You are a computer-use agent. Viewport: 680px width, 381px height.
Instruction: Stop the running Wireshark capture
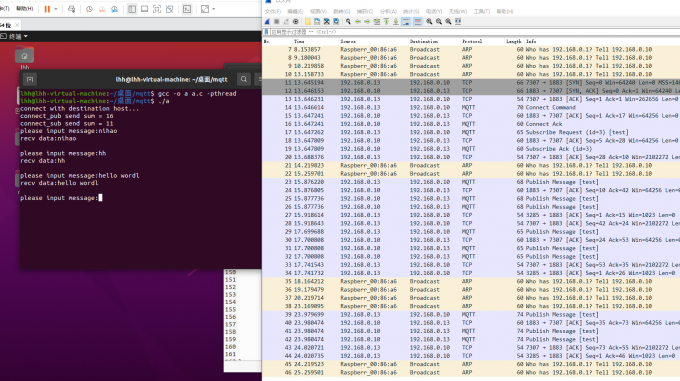(277, 21)
